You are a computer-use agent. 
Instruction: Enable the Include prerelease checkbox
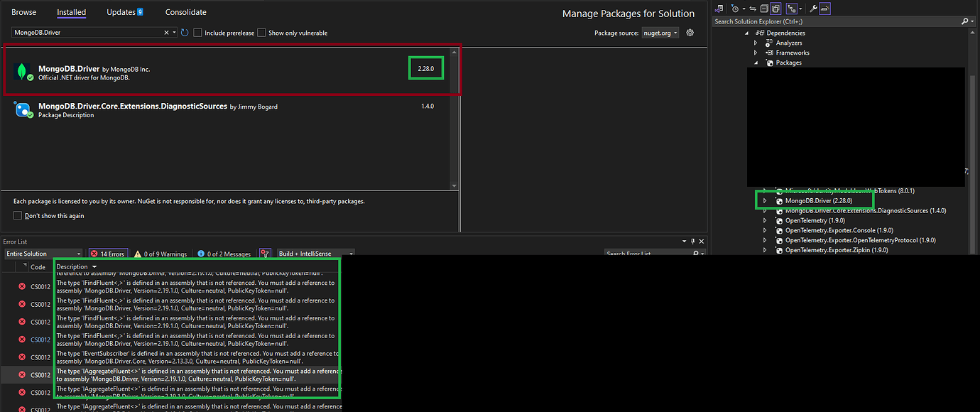[x=197, y=32]
